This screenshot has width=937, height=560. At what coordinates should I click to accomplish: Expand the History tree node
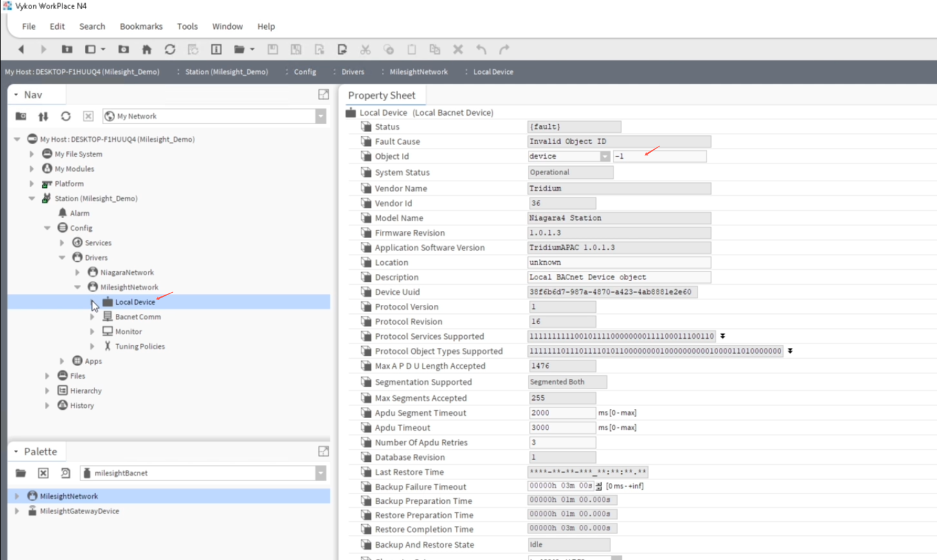(x=47, y=405)
